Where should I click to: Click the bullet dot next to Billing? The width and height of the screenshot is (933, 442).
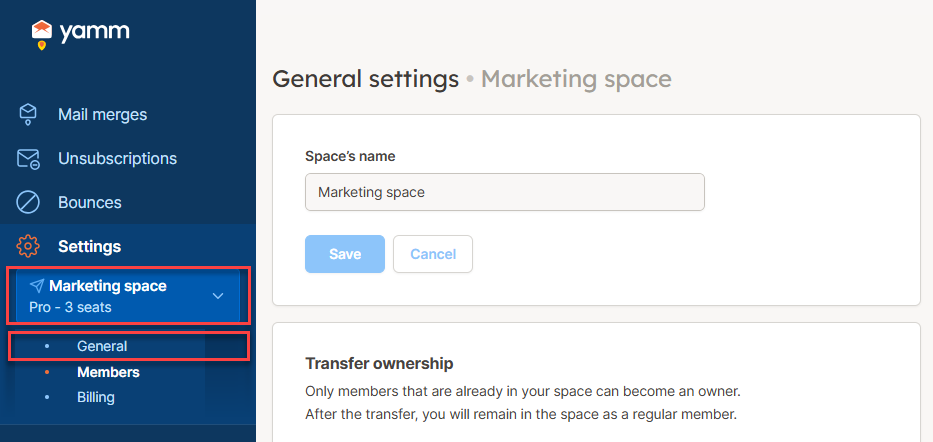click(47, 397)
